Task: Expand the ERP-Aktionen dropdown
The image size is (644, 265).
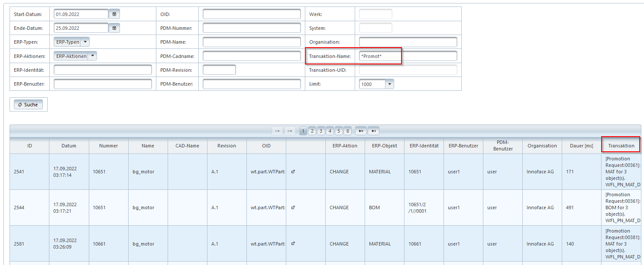Action: pyautogui.click(x=93, y=56)
